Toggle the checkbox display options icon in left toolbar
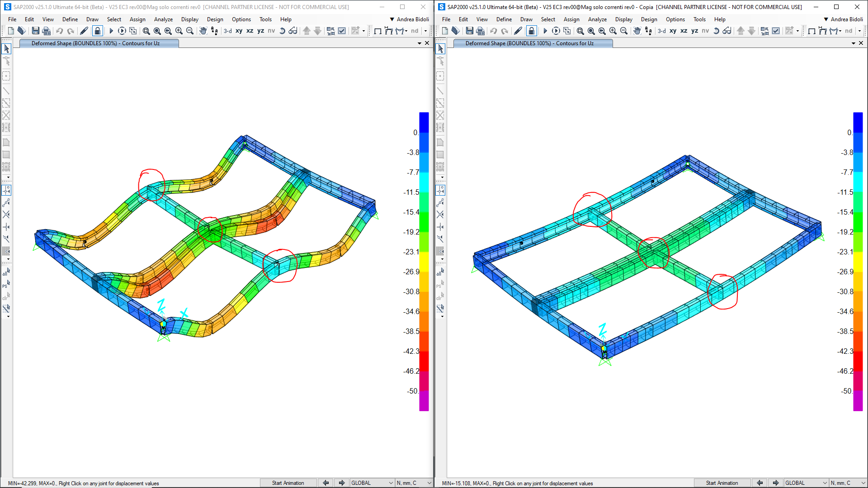This screenshot has width=868, height=488. click(342, 31)
